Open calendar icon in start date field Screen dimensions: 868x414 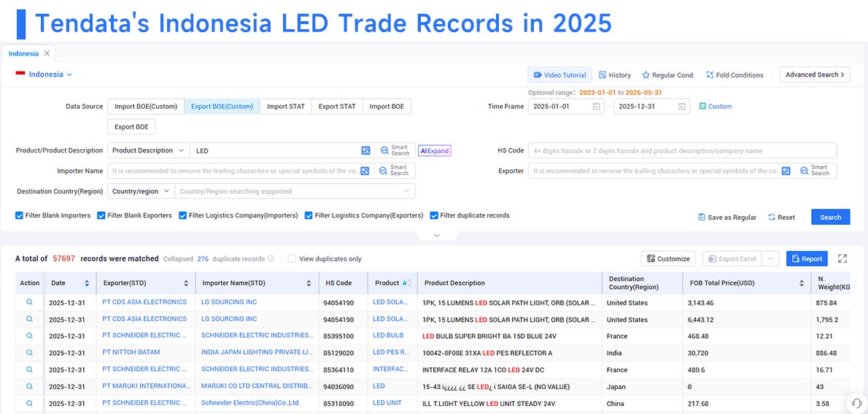[596, 107]
